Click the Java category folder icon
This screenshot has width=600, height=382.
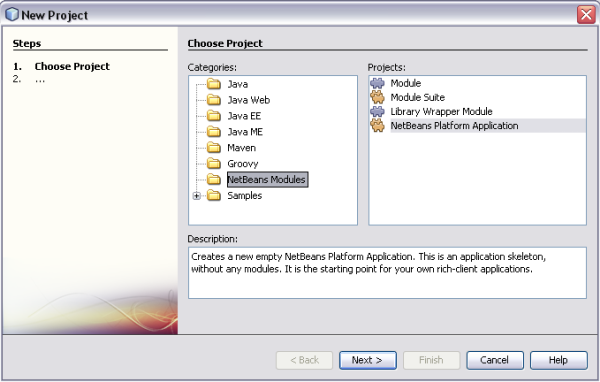(x=214, y=84)
